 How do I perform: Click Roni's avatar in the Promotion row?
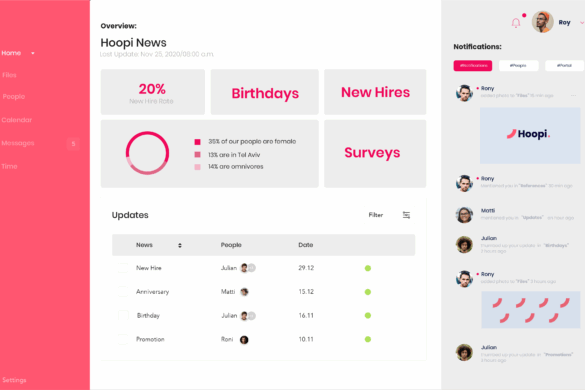point(244,340)
